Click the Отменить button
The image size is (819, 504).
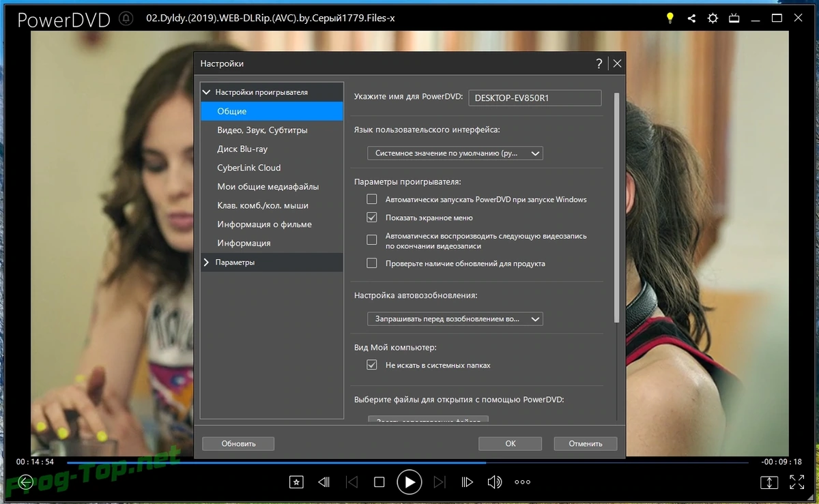[585, 443]
